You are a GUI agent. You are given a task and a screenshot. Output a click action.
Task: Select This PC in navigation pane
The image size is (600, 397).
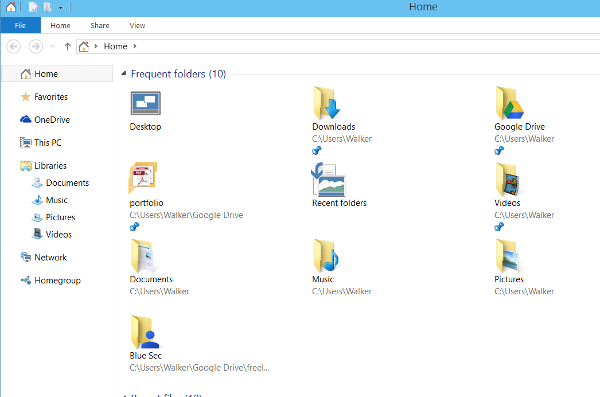[x=47, y=142]
